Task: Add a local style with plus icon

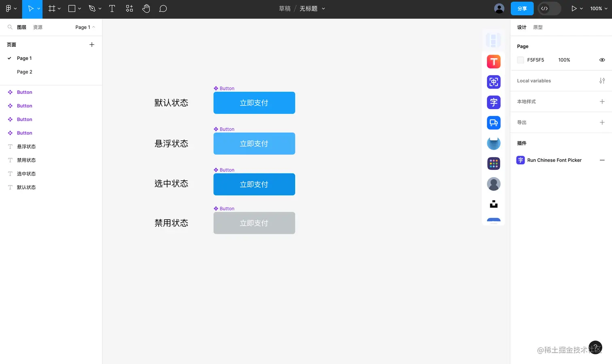Action: [x=602, y=102]
